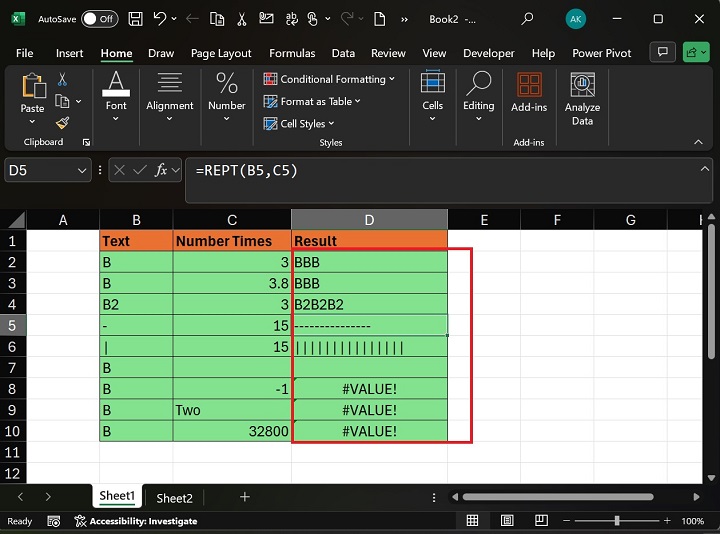Add a new sheet with plus icon

tap(245, 497)
